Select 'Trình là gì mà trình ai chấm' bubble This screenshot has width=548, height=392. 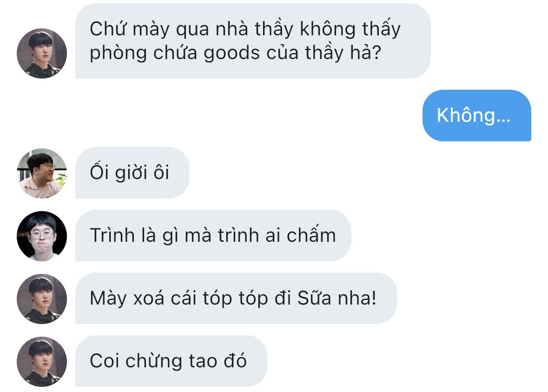213,235
